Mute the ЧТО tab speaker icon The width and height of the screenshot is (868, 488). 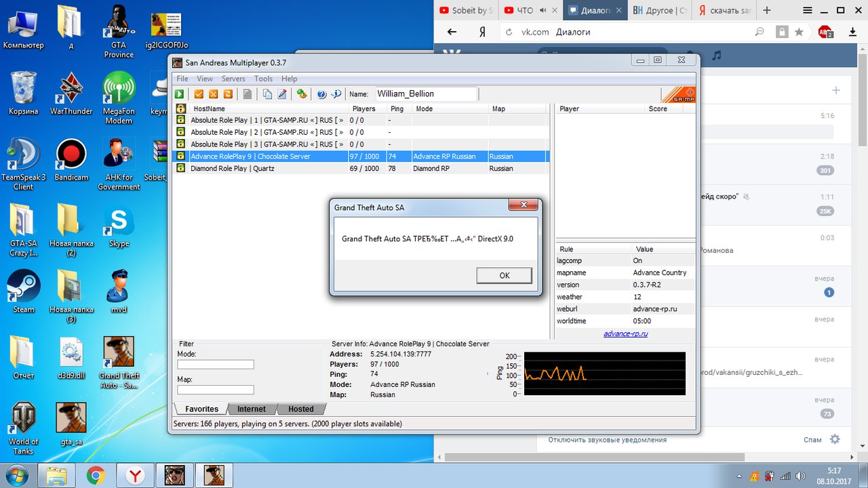tap(543, 10)
